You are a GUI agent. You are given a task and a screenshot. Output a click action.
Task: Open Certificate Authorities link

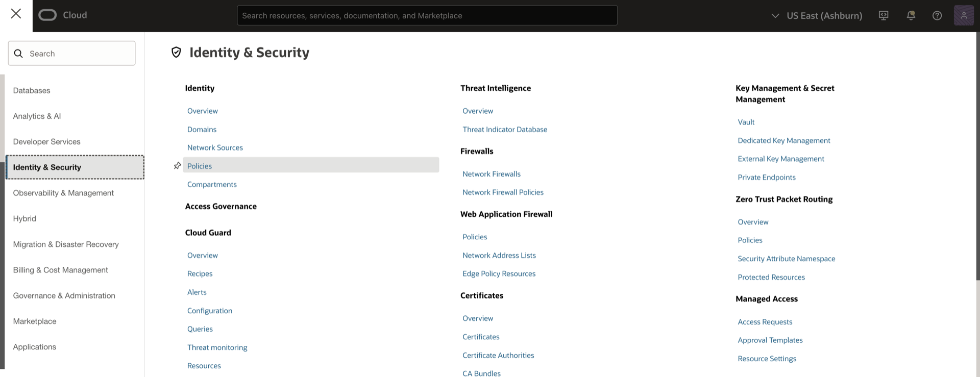click(498, 355)
